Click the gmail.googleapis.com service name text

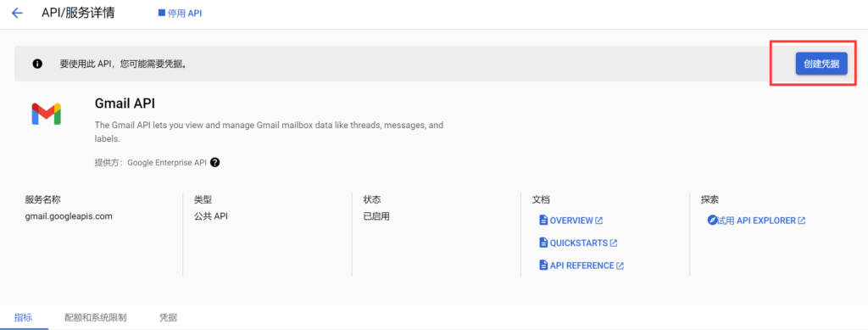tap(69, 216)
